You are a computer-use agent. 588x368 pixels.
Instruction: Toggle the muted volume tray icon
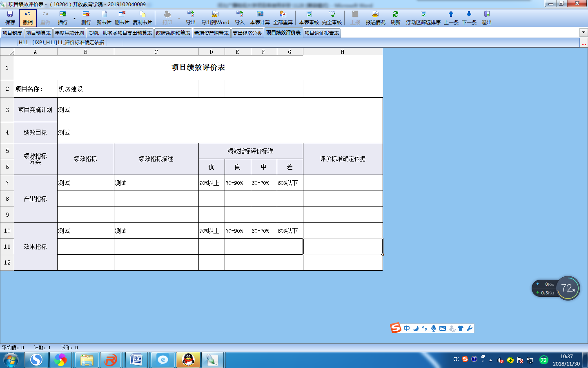click(x=500, y=360)
